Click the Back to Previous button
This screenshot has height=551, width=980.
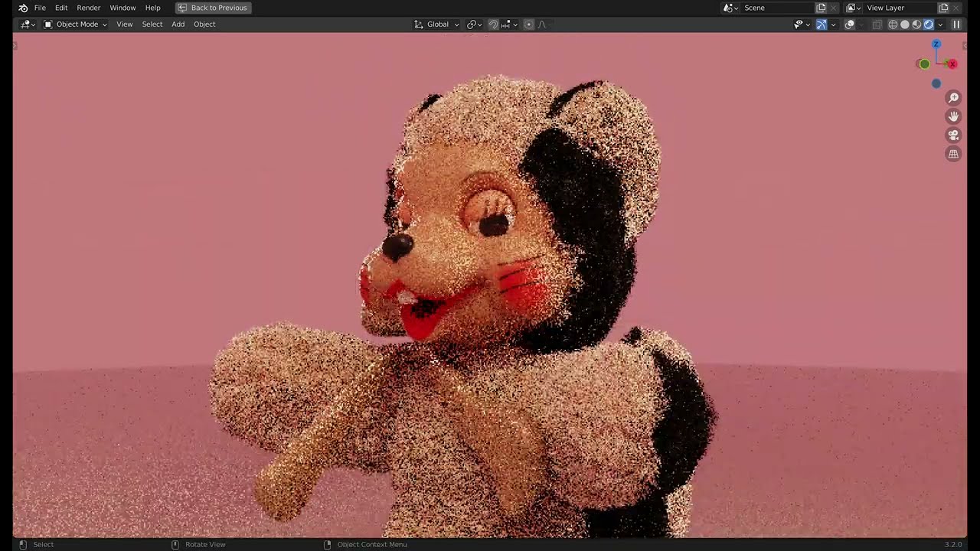(x=214, y=8)
